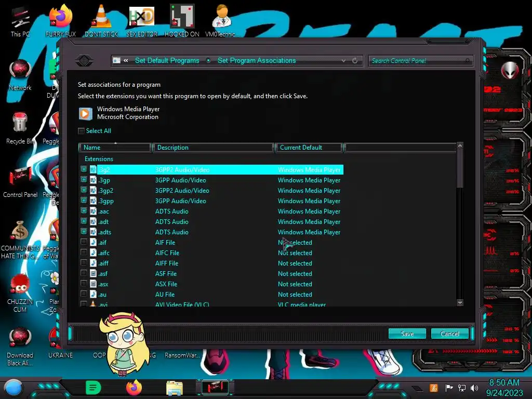532x399 pixels.
Task: Open the address bar history dropdown arrow
Action: pyautogui.click(x=344, y=61)
